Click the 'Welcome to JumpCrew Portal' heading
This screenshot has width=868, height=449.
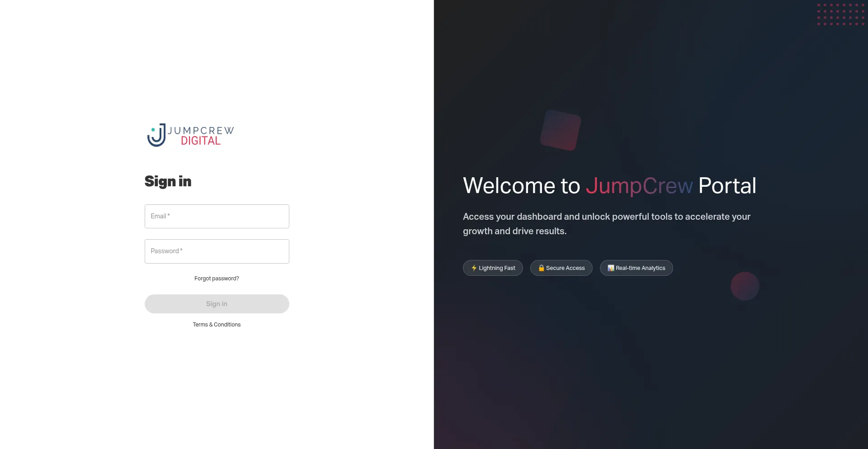tap(609, 186)
